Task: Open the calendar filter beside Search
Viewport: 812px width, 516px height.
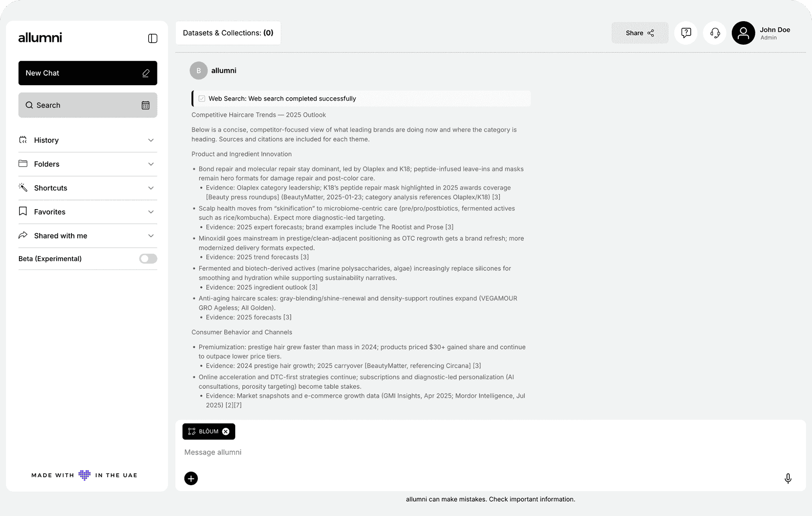Action: pos(146,105)
